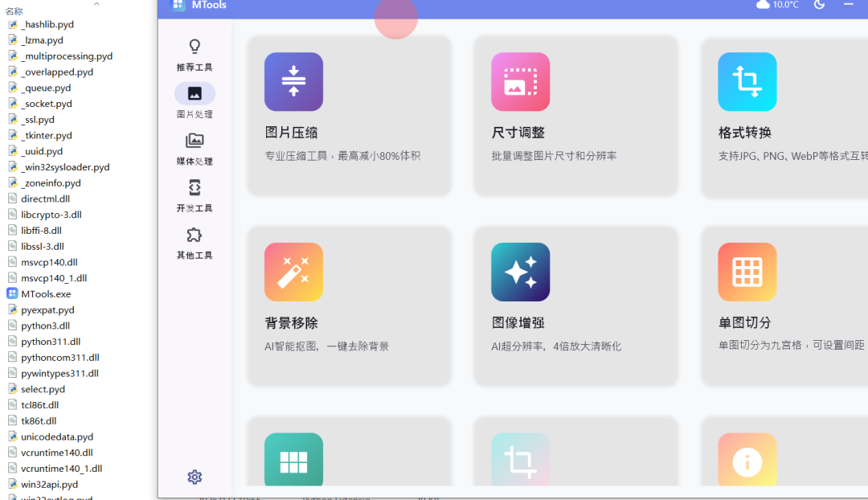This screenshot has width=868, height=500.
Task: Select the 媒体处理 sidebar icon
Action: point(194,140)
